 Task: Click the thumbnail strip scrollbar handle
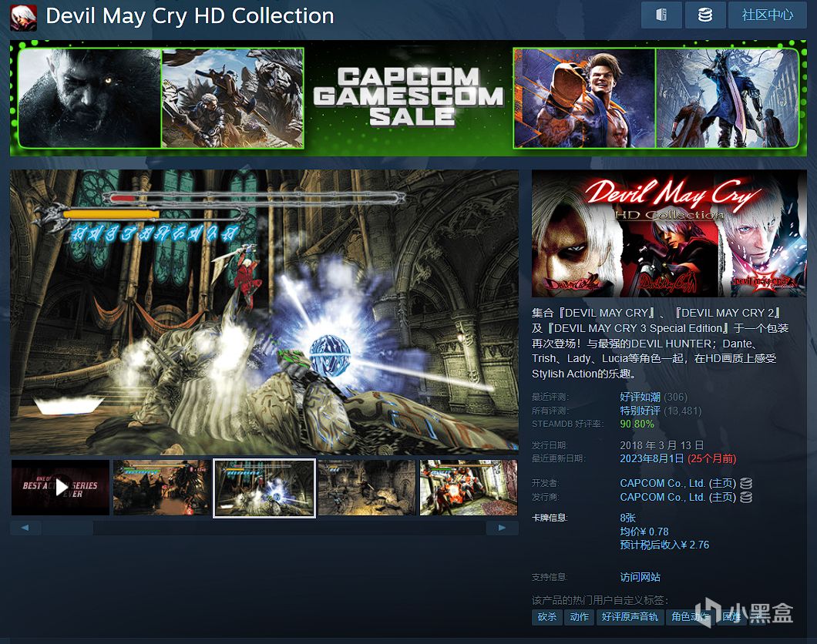point(68,528)
